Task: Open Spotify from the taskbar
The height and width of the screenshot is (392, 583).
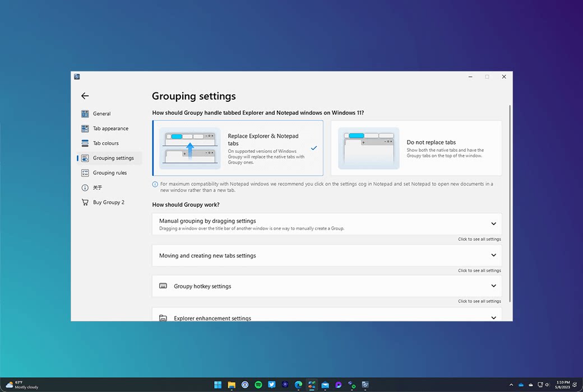Action: pyautogui.click(x=258, y=385)
